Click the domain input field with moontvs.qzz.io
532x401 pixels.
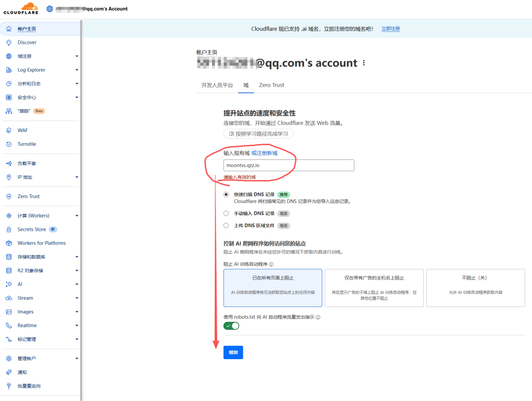pos(289,165)
